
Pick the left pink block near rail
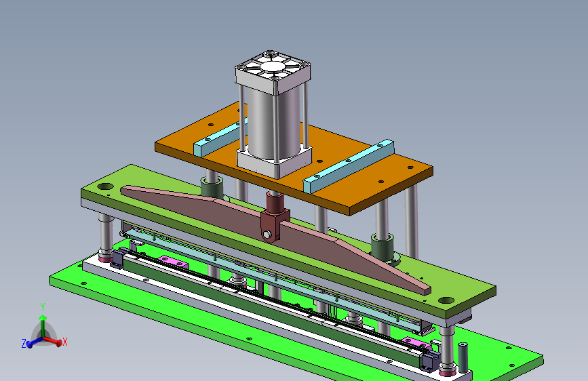click(x=173, y=262)
